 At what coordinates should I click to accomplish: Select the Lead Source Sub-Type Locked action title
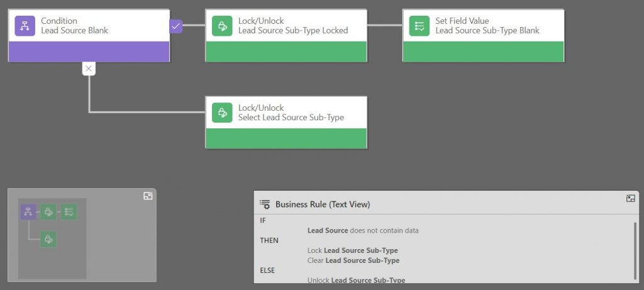(292, 31)
